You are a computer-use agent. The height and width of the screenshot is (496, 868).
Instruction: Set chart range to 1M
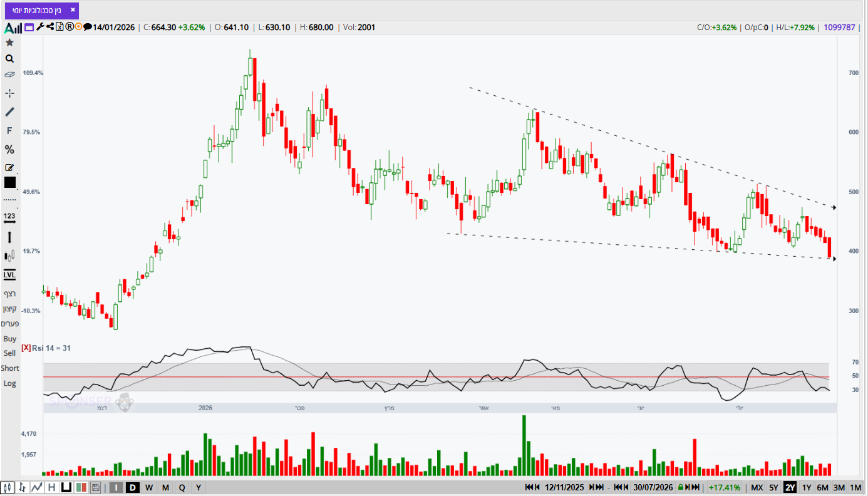pyautogui.click(x=855, y=487)
